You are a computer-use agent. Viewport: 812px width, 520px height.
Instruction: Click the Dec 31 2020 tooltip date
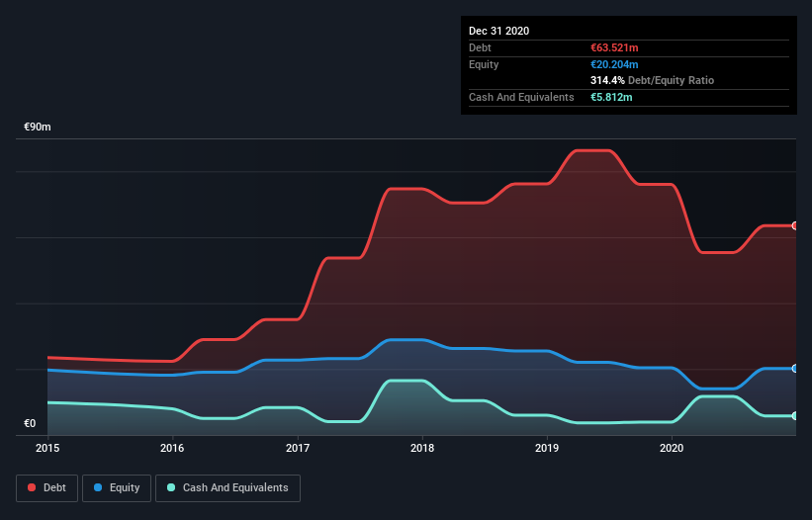(x=498, y=31)
